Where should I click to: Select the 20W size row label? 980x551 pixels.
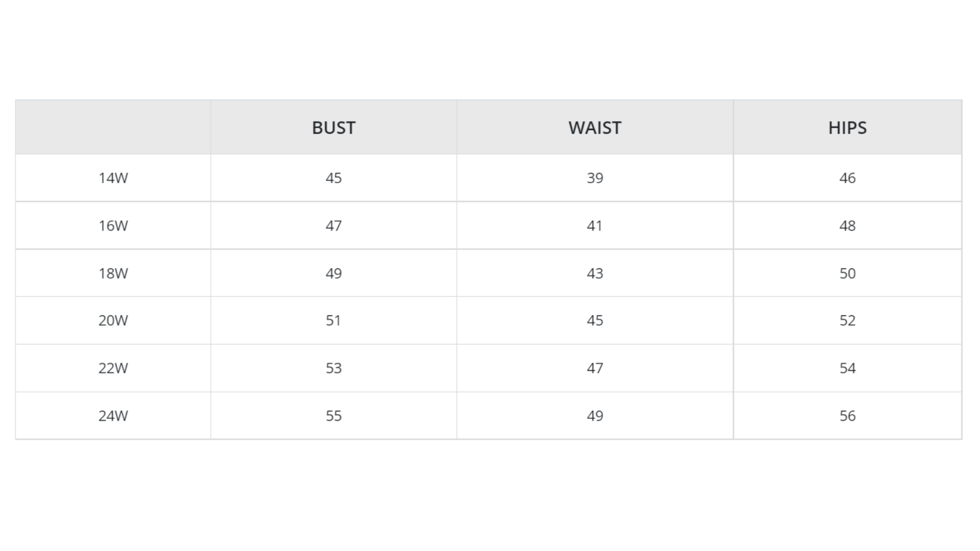(113, 320)
